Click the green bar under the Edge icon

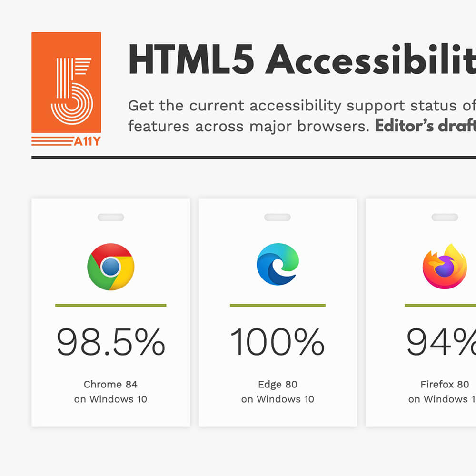pyautogui.click(x=278, y=305)
